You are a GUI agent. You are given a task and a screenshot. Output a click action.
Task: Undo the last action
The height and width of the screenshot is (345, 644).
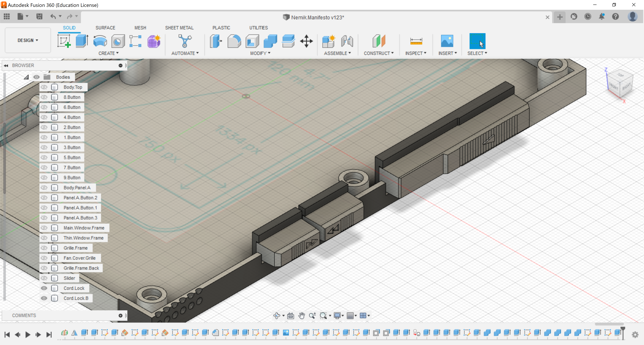[x=53, y=17]
